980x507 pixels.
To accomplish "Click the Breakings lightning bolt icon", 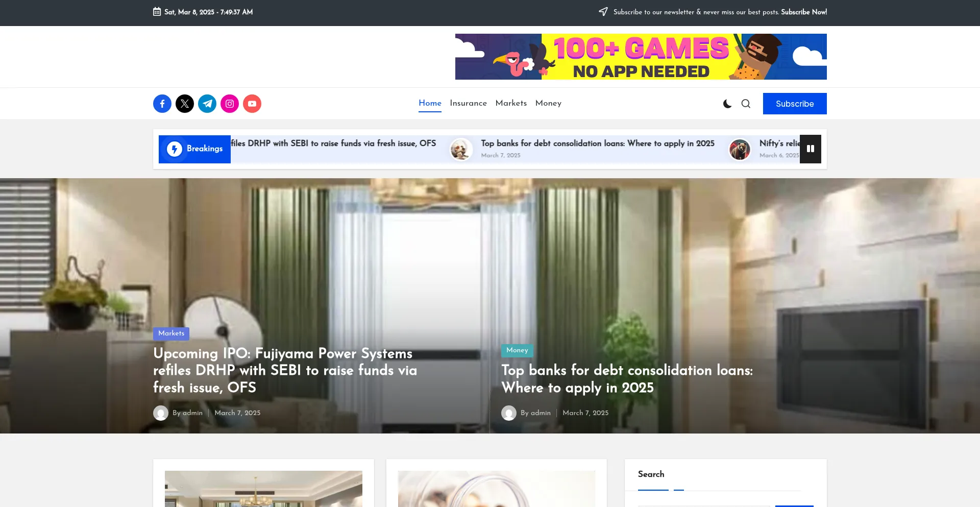I will click(x=175, y=149).
